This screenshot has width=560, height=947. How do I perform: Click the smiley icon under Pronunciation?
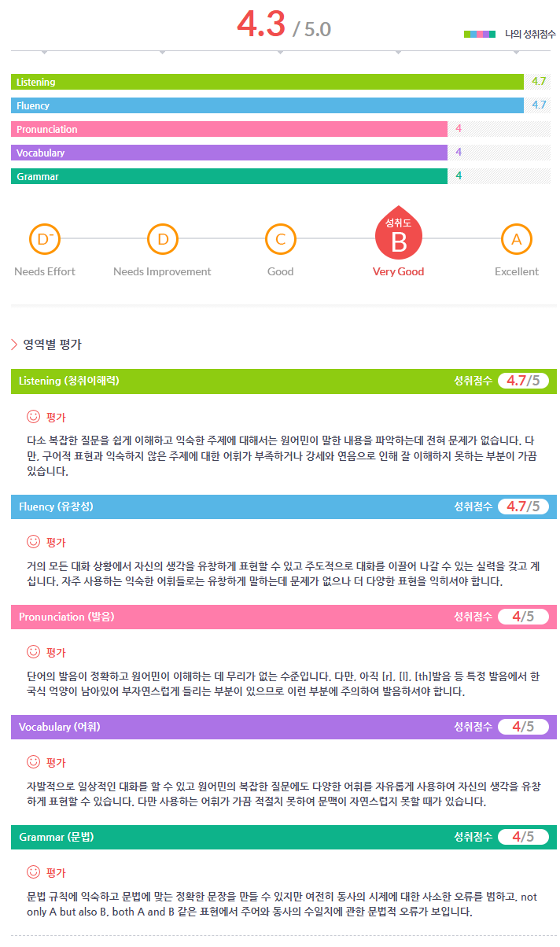33,651
